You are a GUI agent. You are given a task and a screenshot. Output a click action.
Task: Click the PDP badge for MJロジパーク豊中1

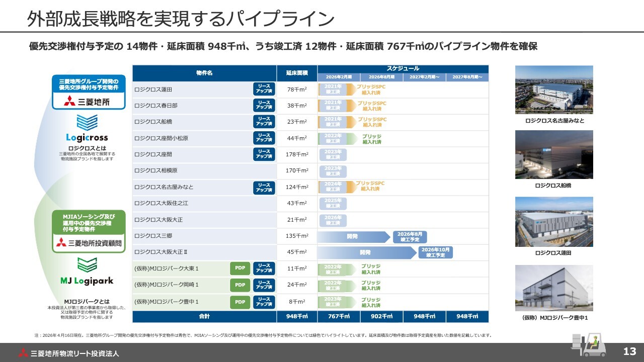240,302
